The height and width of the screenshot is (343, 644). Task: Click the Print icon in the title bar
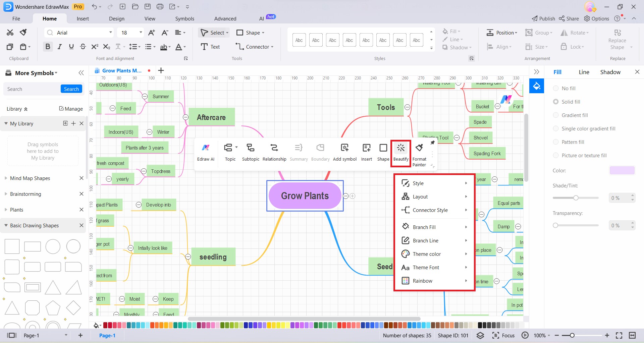[160, 7]
